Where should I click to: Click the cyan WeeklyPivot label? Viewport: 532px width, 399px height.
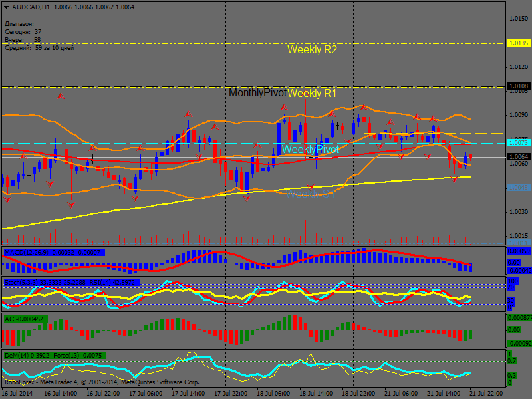coord(310,149)
